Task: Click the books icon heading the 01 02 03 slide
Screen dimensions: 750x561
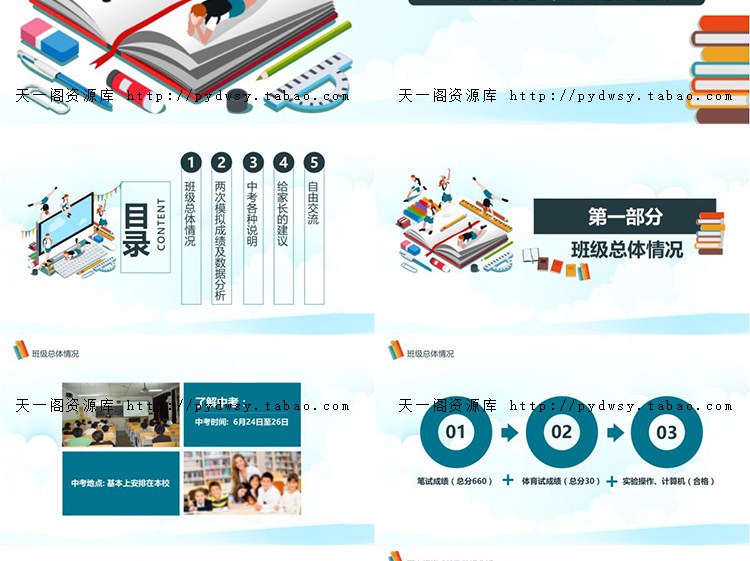Action: [396, 350]
